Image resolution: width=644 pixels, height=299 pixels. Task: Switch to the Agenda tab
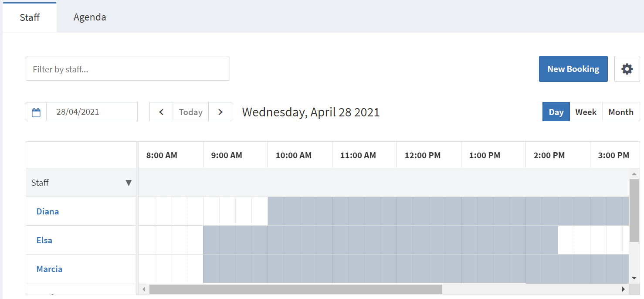(x=90, y=17)
